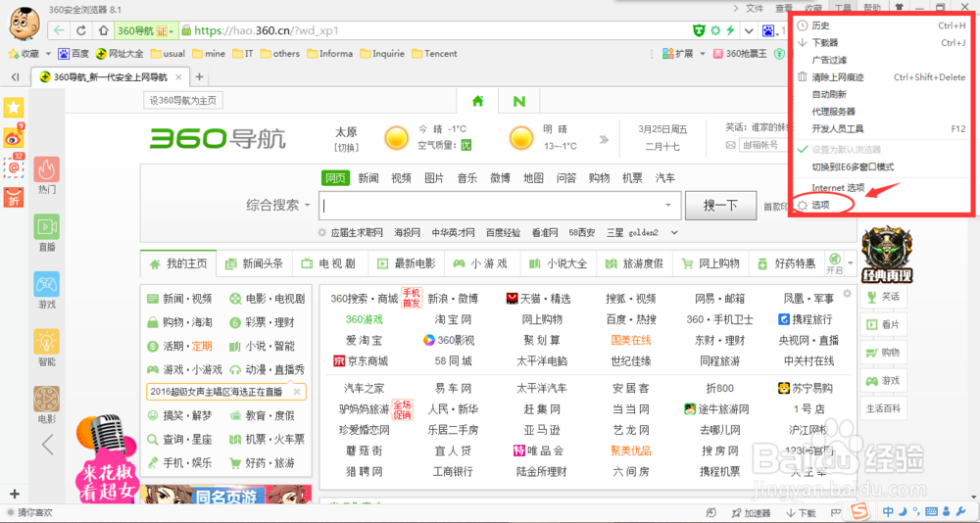Click the 搜一下 search button
Viewport: 980px width, 523px height.
(720, 206)
